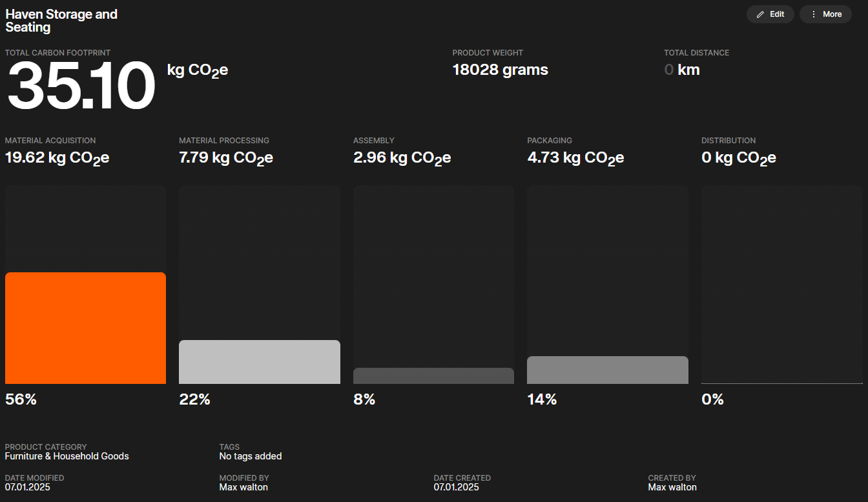Click the 56% percentage label
Viewport: 868px width, 502px height.
click(x=21, y=399)
